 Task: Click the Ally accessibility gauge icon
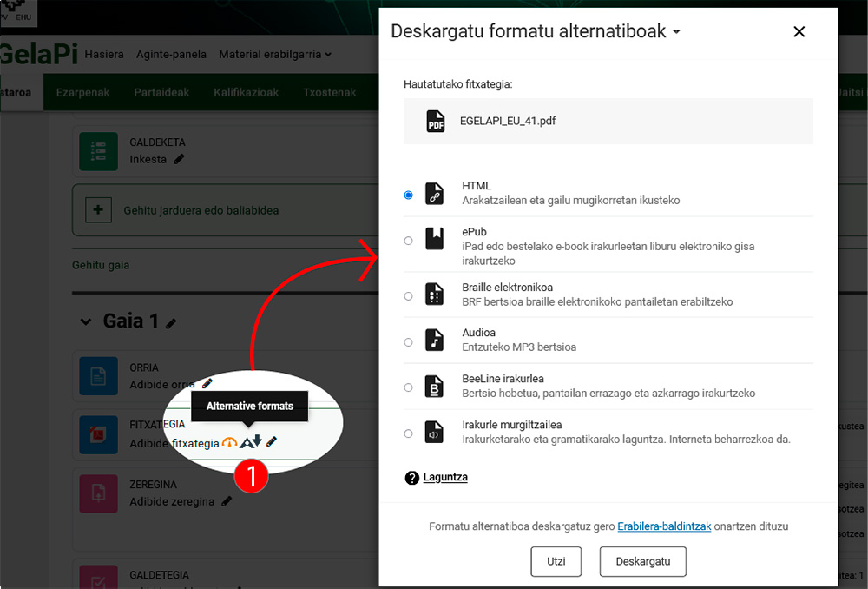tap(230, 441)
